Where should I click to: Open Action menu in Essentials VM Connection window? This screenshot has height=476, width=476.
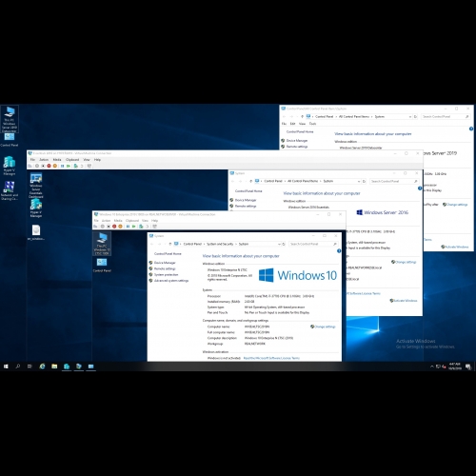[44, 160]
